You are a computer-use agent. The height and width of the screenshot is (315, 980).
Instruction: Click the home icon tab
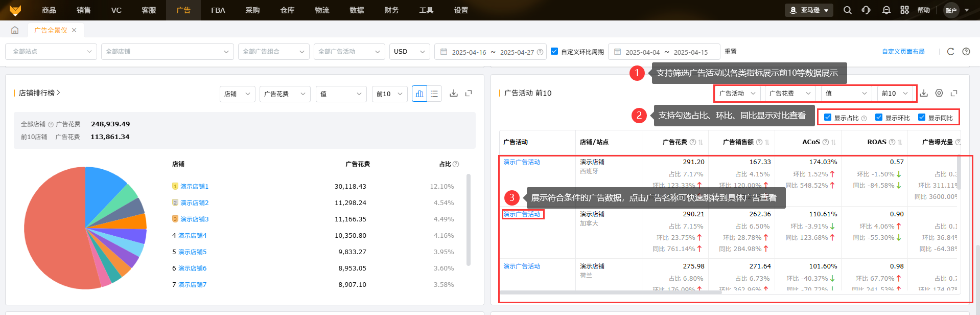click(15, 30)
